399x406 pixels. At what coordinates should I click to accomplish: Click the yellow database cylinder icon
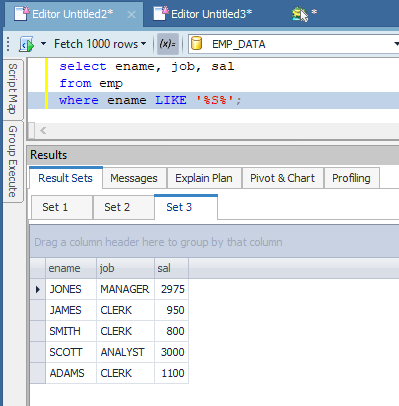tap(197, 44)
